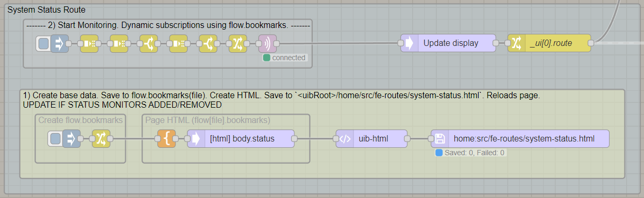Select the orange template node in the Page HTML group
This screenshot has height=198, width=644.
167,139
